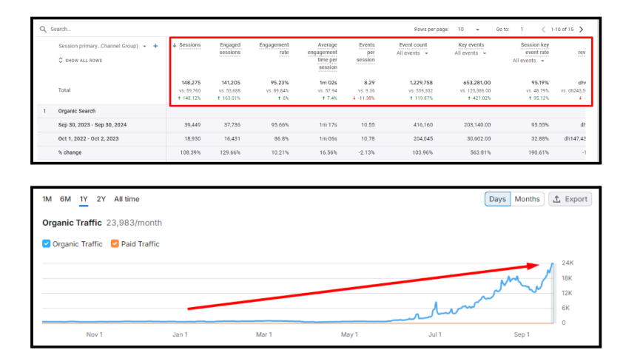
Task: Toggle the Organic Traffic checkbox
Action: tap(47, 243)
